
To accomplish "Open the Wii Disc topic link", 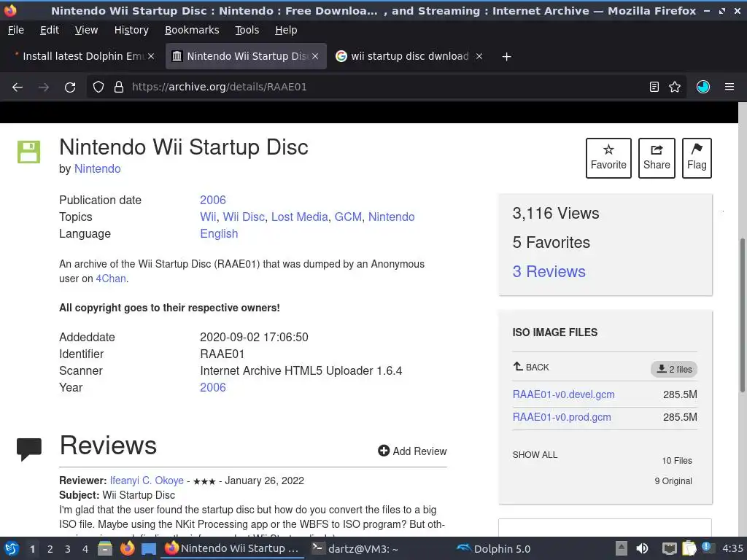I will 244,217.
